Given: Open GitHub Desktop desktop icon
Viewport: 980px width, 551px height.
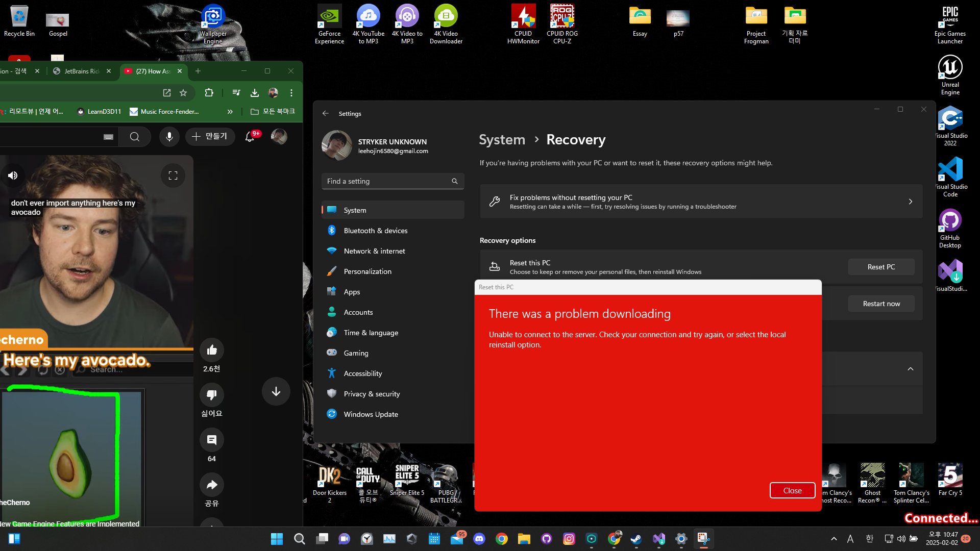Looking at the screenshot, I should [950, 228].
